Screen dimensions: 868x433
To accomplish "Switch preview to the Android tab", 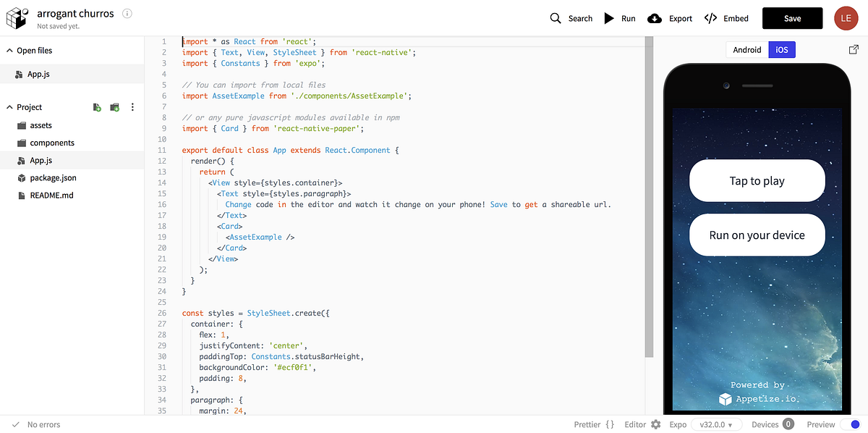I will pyautogui.click(x=746, y=49).
